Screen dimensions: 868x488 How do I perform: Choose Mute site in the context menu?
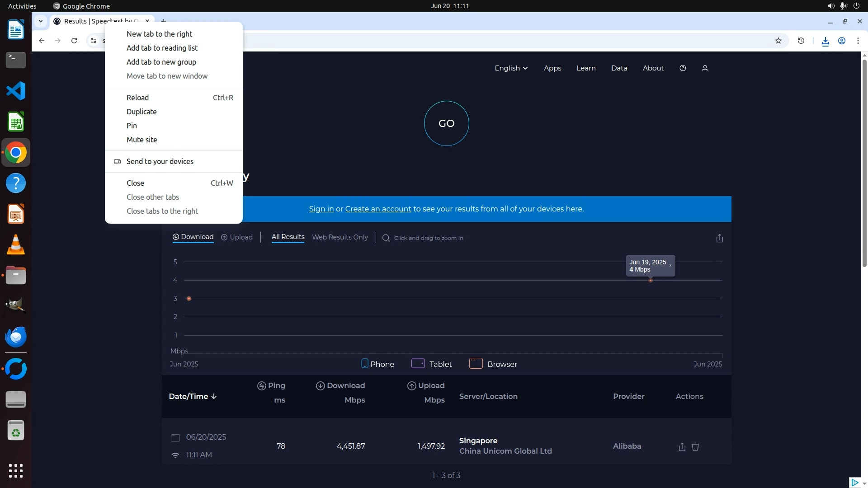coord(142,140)
